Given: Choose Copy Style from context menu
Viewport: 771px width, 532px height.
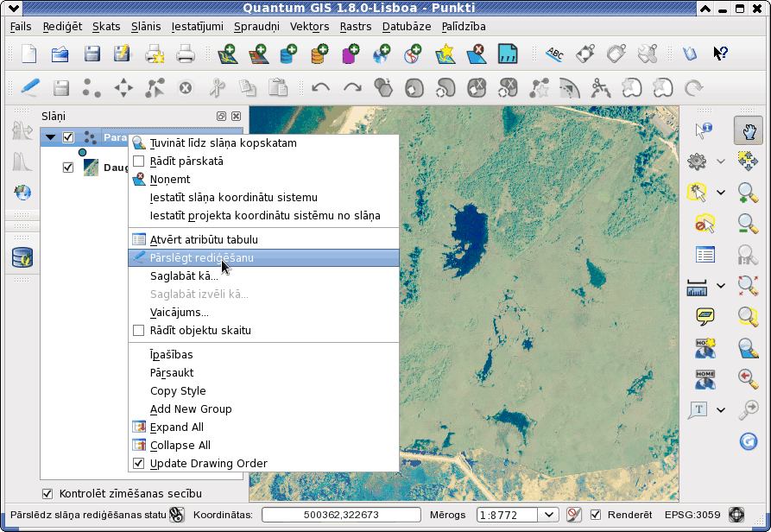Looking at the screenshot, I should [263, 391].
